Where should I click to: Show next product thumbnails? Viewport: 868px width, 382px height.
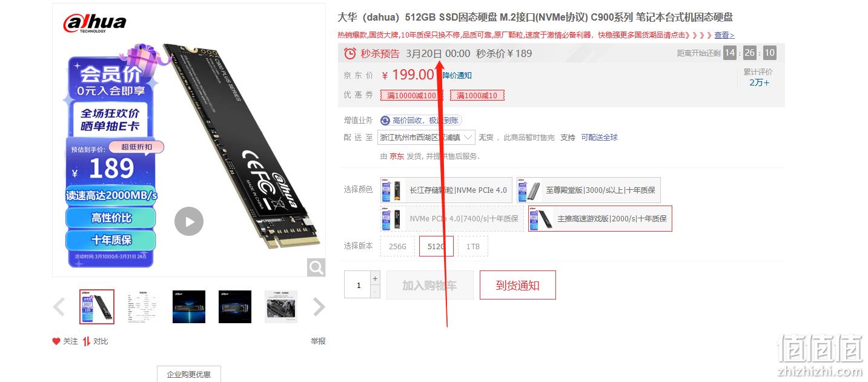tap(319, 307)
